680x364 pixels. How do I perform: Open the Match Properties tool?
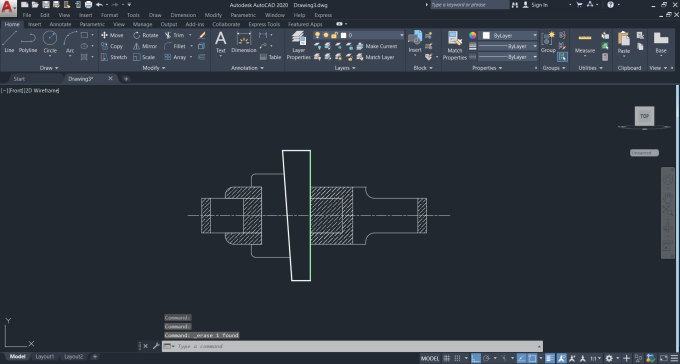coord(454,45)
